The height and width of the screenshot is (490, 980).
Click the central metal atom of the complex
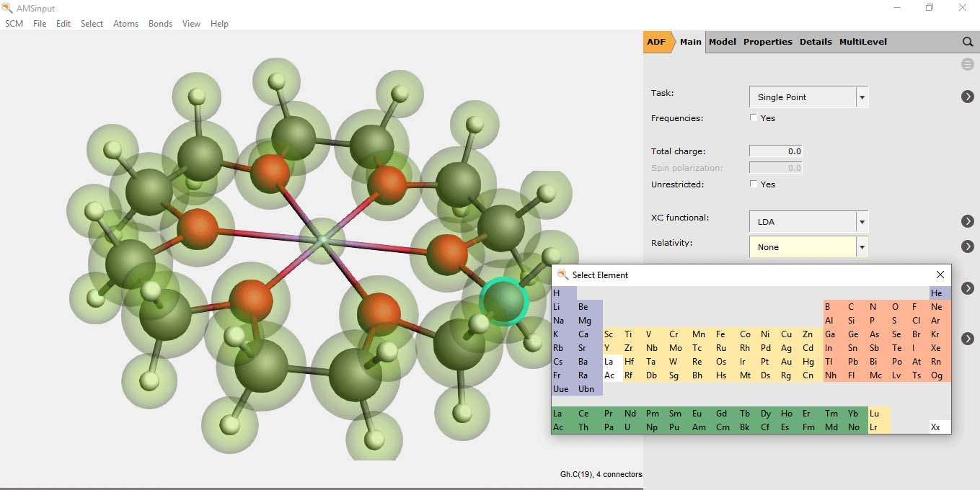(x=323, y=239)
